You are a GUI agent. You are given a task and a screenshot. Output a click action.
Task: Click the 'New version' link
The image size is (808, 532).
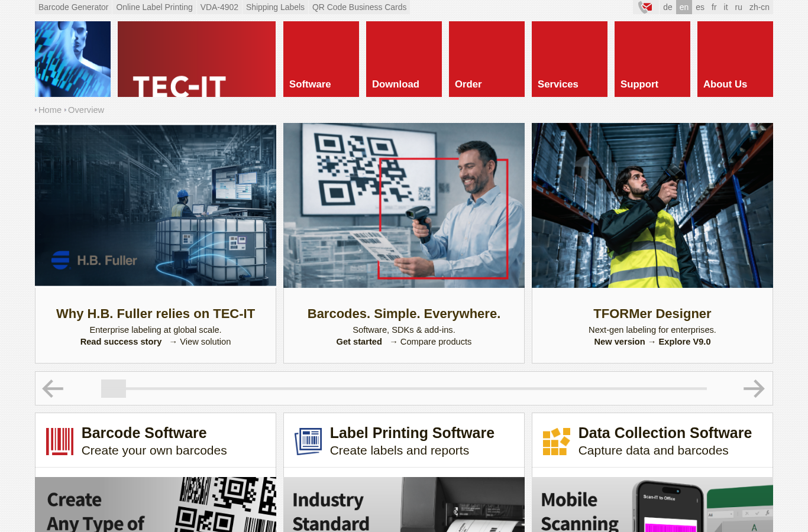pos(619,342)
